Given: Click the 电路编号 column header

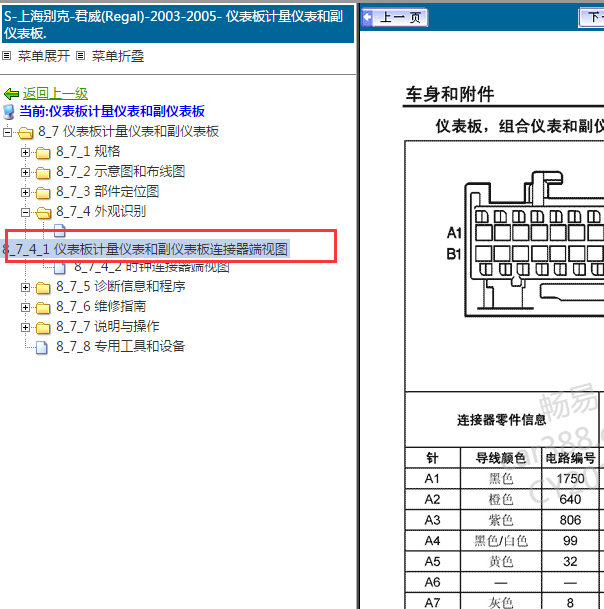Looking at the screenshot, I should [570, 458].
